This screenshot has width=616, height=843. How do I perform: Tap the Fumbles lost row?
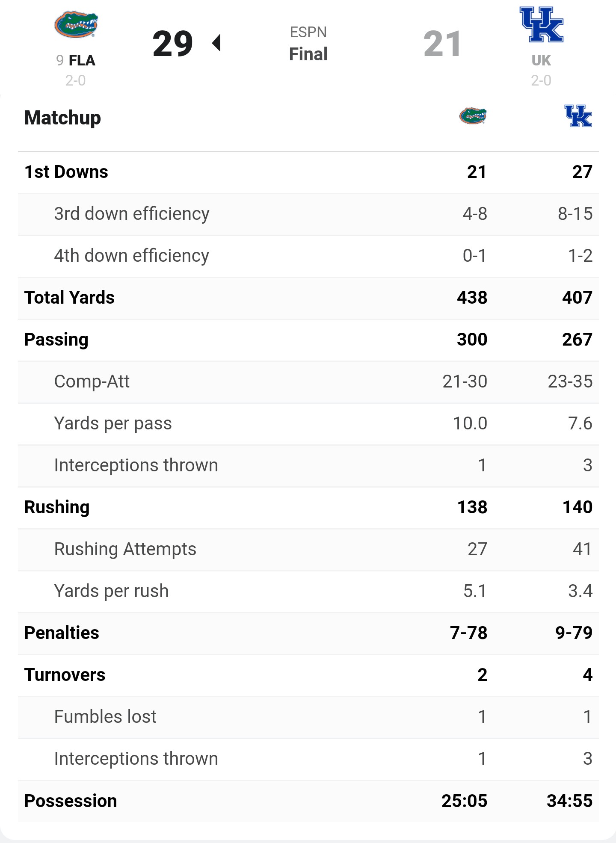coord(308,717)
